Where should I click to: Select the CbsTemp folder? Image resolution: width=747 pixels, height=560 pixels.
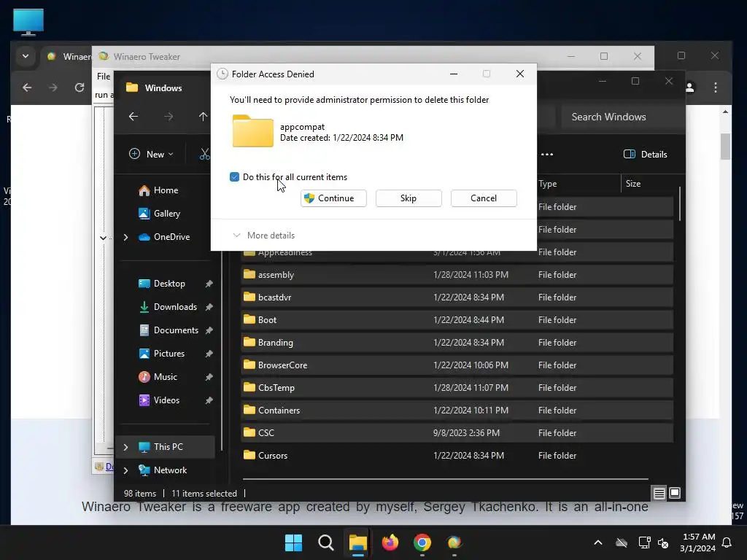coord(457,388)
